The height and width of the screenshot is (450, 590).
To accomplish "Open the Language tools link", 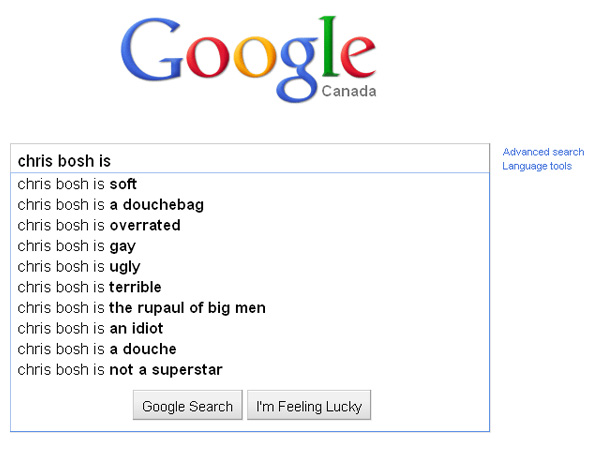I will tap(537, 166).
